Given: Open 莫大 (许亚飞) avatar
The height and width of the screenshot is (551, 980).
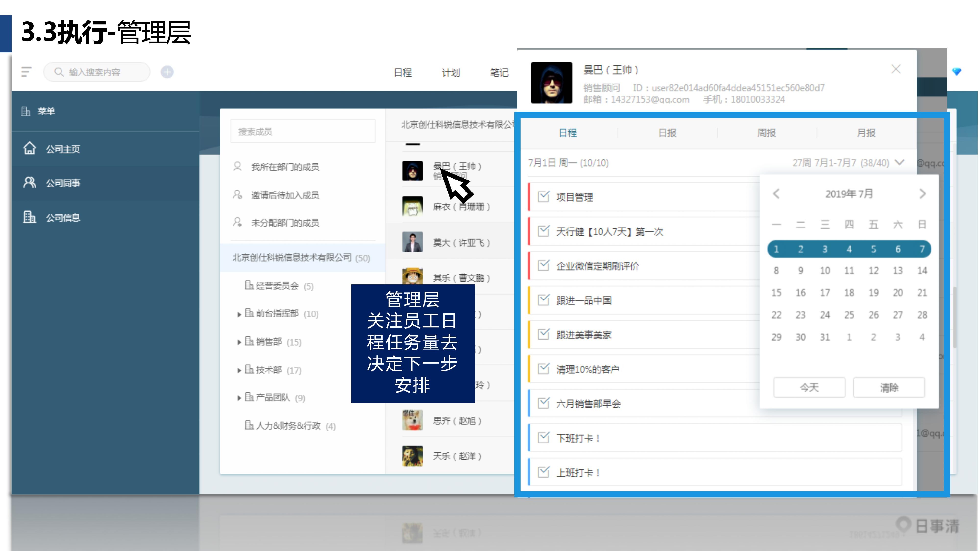Looking at the screenshot, I should pos(412,242).
